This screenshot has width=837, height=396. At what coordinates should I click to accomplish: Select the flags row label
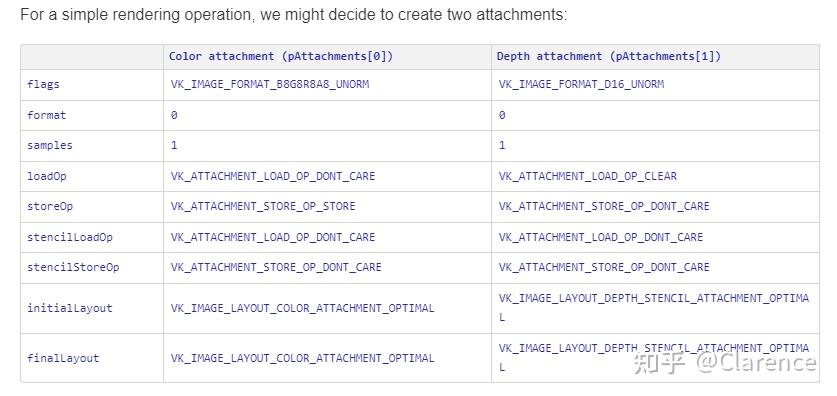(x=43, y=84)
